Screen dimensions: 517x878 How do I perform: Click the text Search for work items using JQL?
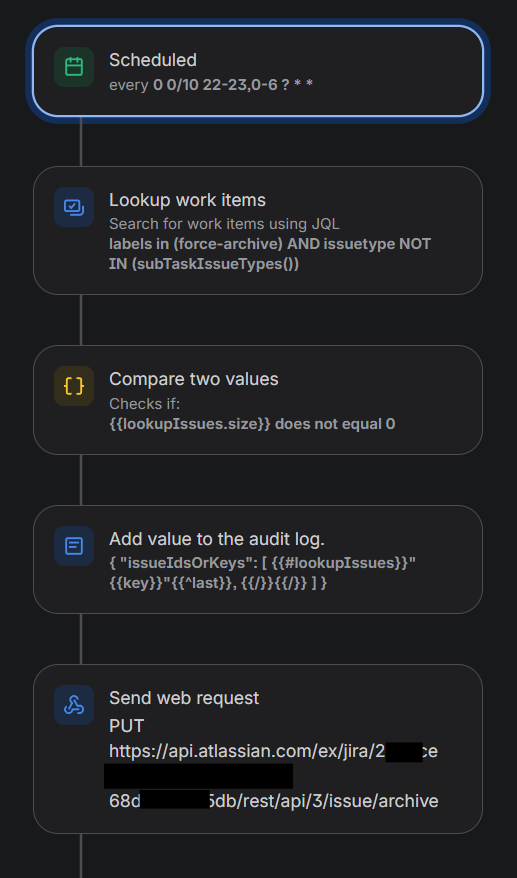click(224, 224)
